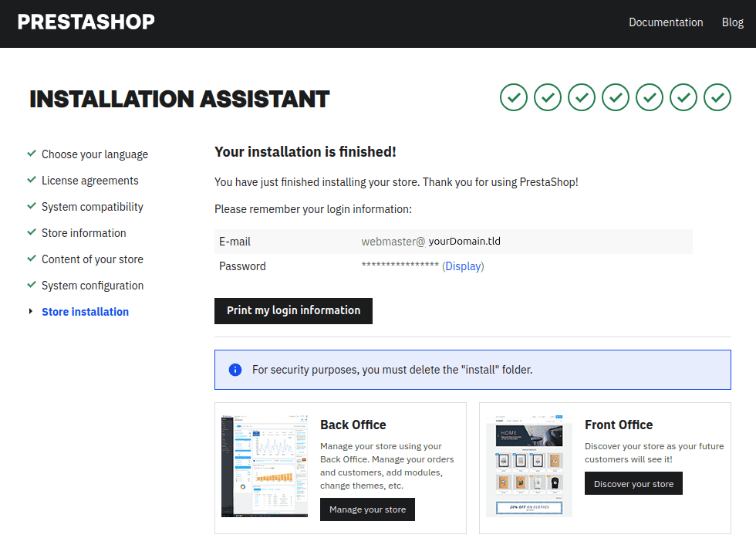This screenshot has width=756, height=555.
Task: Click the Back Office dashboard thumbnail
Action: [x=265, y=466]
